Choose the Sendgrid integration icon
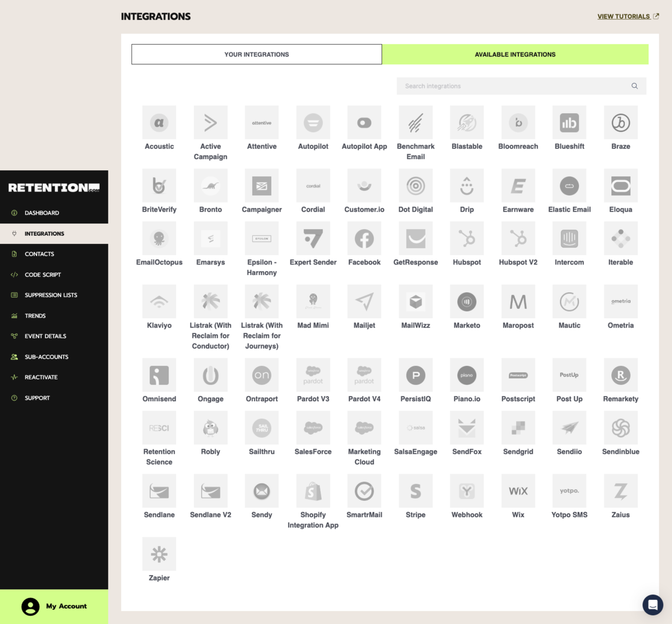Image resolution: width=672 pixels, height=624 pixels. click(518, 427)
